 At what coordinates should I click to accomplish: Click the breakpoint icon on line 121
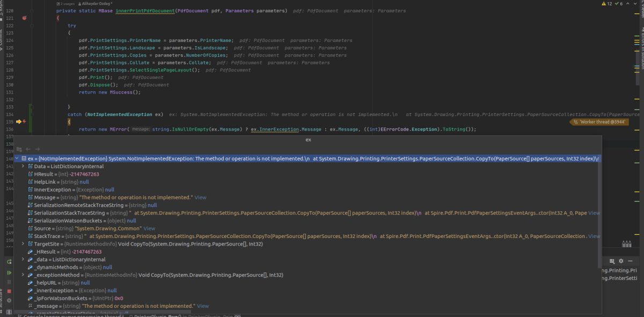(x=24, y=18)
